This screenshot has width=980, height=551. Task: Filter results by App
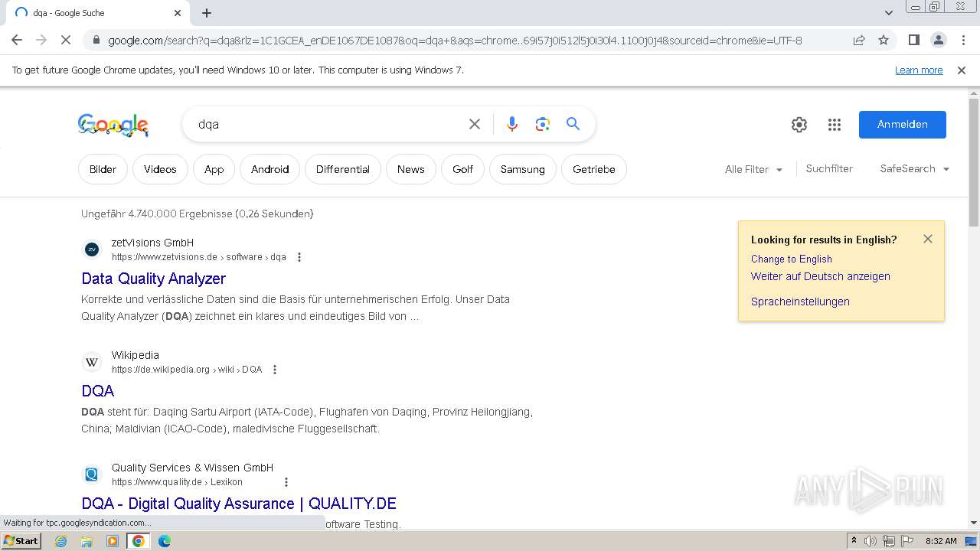(x=214, y=169)
